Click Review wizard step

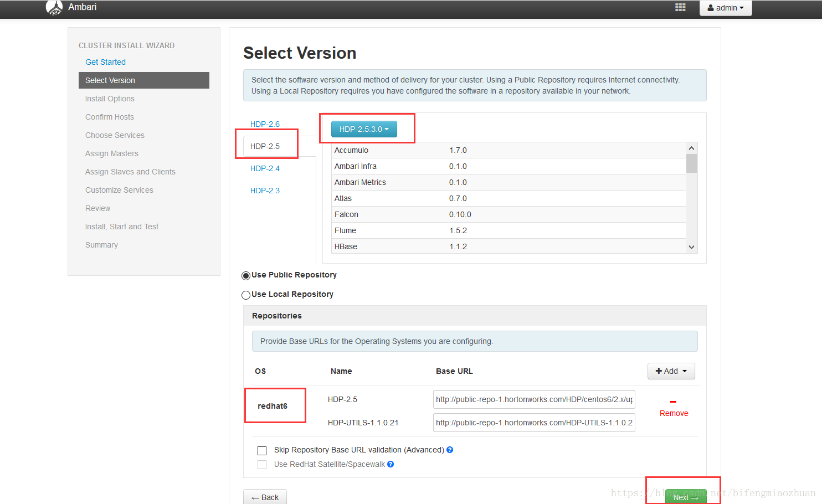pyautogui.click(x=97, y=208)
